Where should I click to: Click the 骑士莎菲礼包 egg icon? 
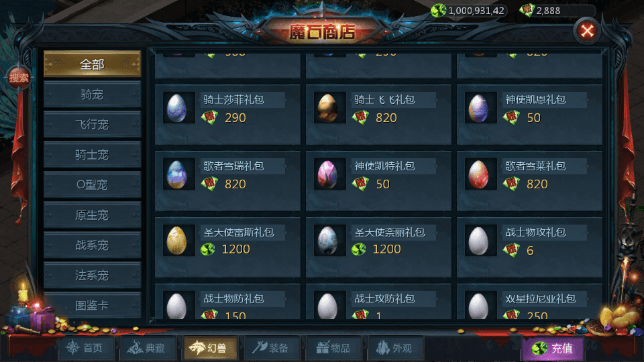(x=177, y=108)
